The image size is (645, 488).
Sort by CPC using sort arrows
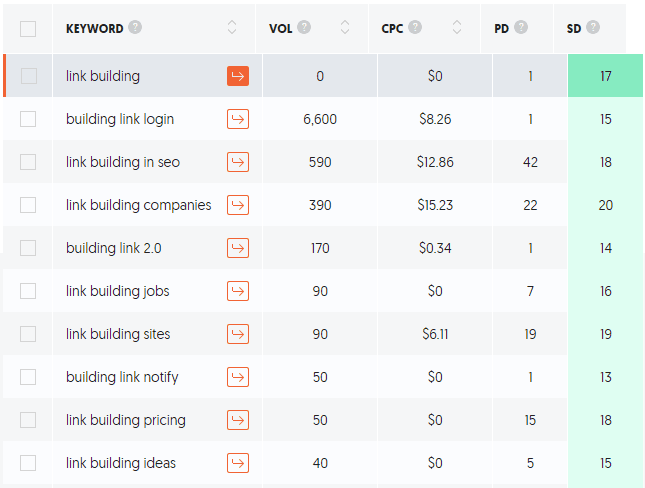coord(459,28)
